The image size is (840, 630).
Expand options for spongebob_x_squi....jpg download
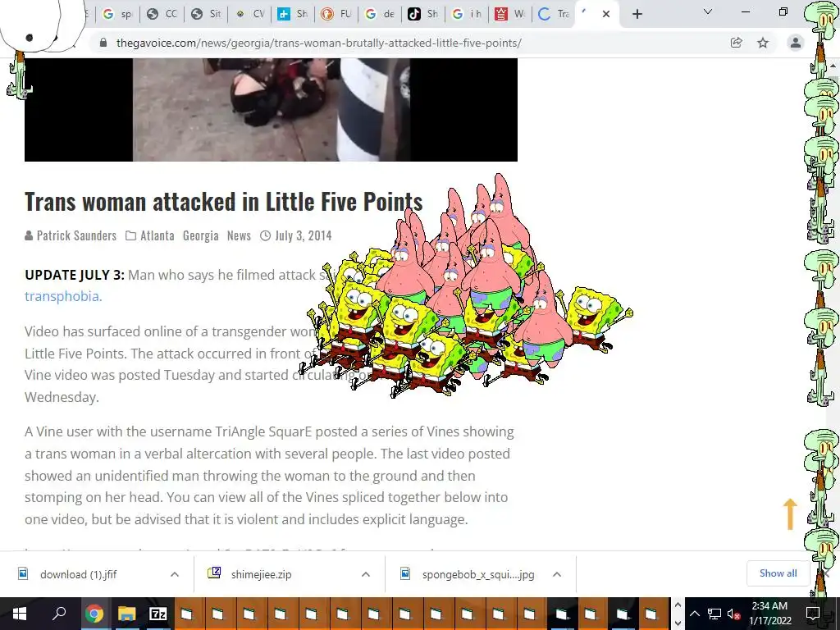(x=557, y=574)
